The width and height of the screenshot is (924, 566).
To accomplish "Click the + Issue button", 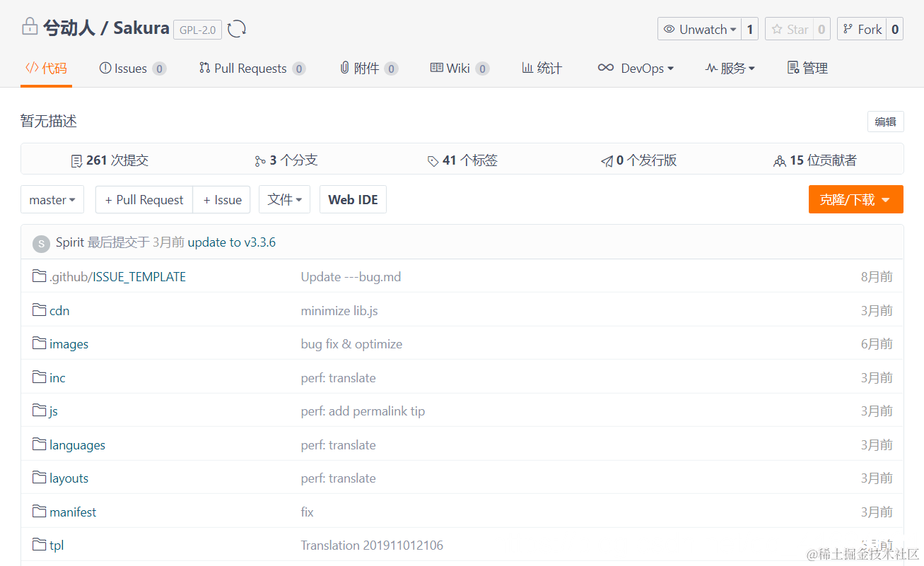I will [222, 200].
